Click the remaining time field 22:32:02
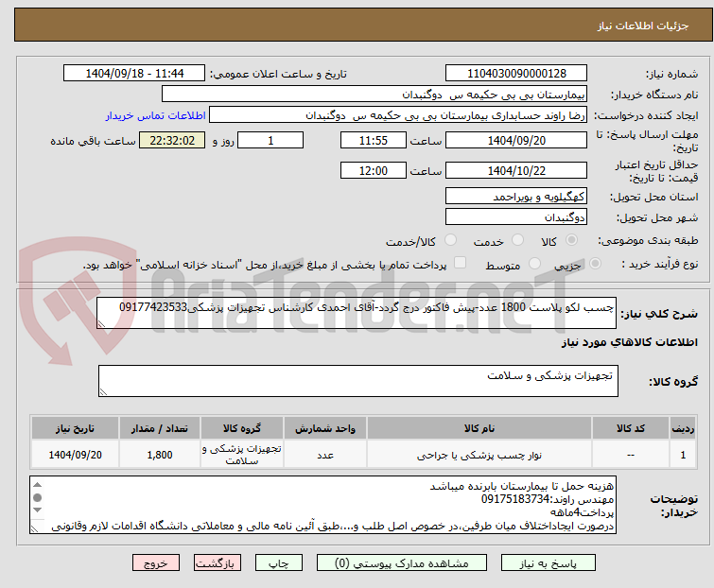Image resolution: width=714 pixels, height=588 pixels. click(x=172, y=140)
